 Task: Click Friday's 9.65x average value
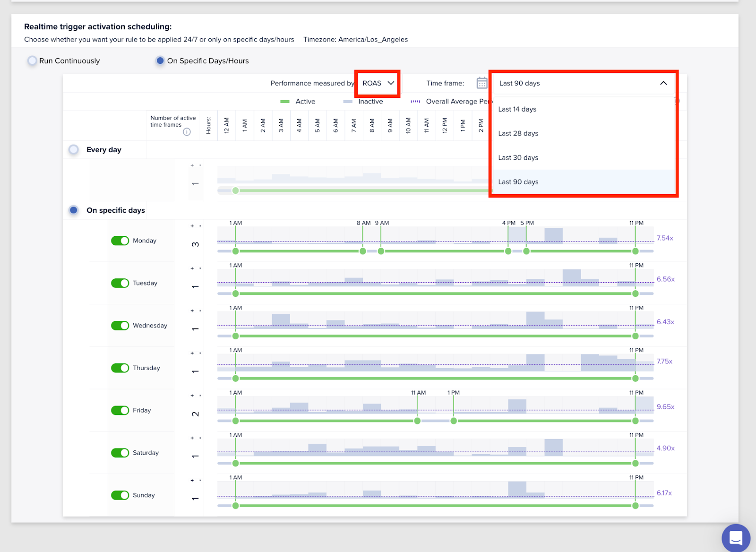coord(665,407)
